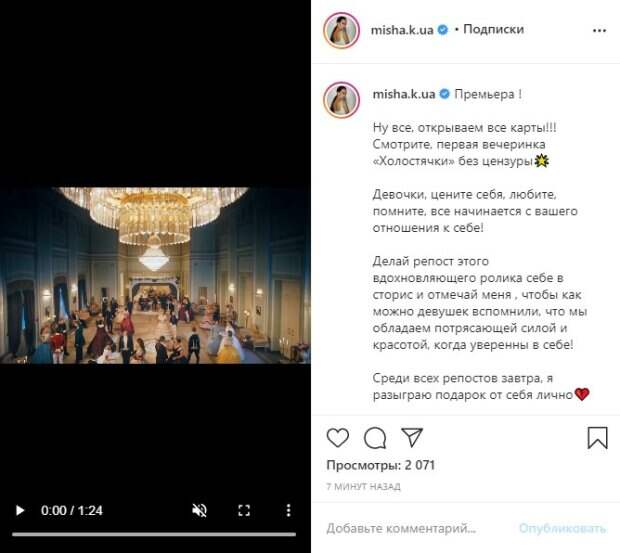Screen dimensions: 620x553
Task: Like the post with heart icon
Action: pos(338,438)
